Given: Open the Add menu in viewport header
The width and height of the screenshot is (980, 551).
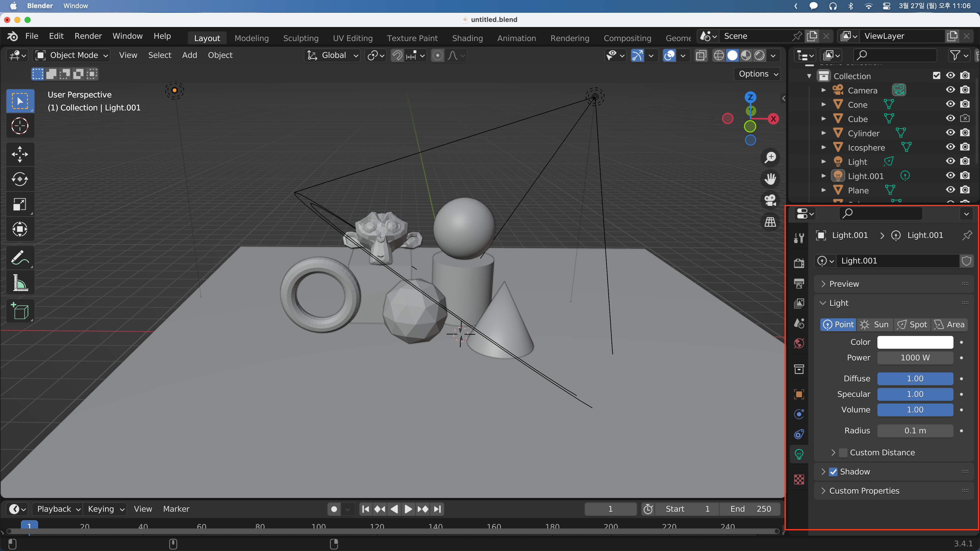Looking at the screenshot, I should point(189,56).
